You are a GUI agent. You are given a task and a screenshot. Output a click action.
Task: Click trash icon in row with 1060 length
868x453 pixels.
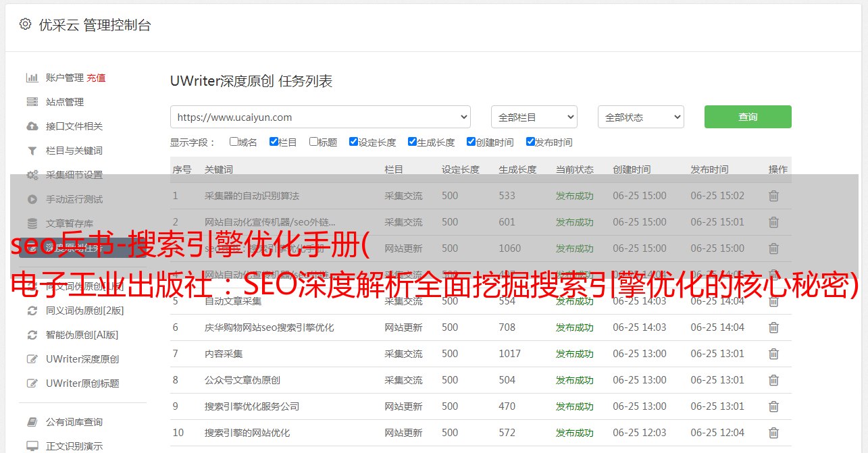774,248
